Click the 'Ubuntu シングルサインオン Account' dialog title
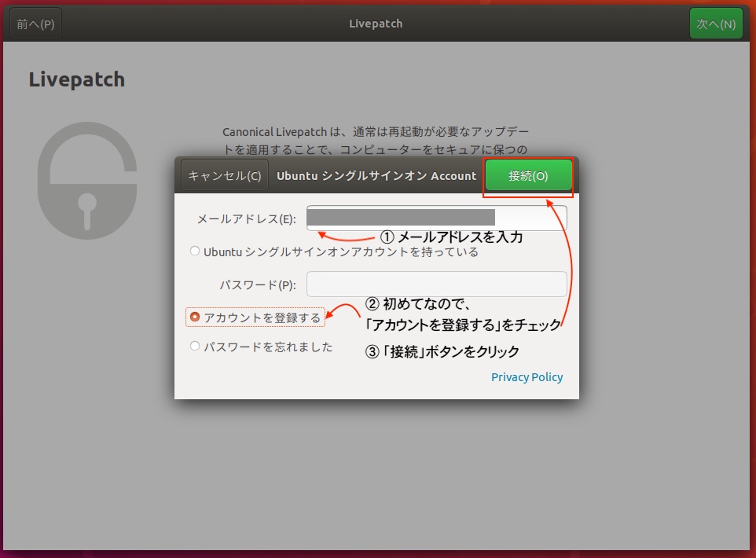Screen dimensions: 756x558 [376, 176]
